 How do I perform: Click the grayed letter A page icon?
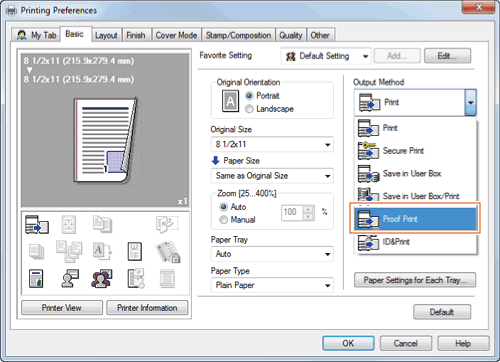pos(102,251)
